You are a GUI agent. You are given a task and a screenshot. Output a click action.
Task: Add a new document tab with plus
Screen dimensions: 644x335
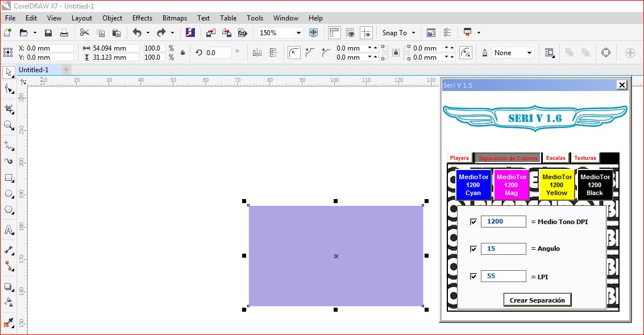66,69
